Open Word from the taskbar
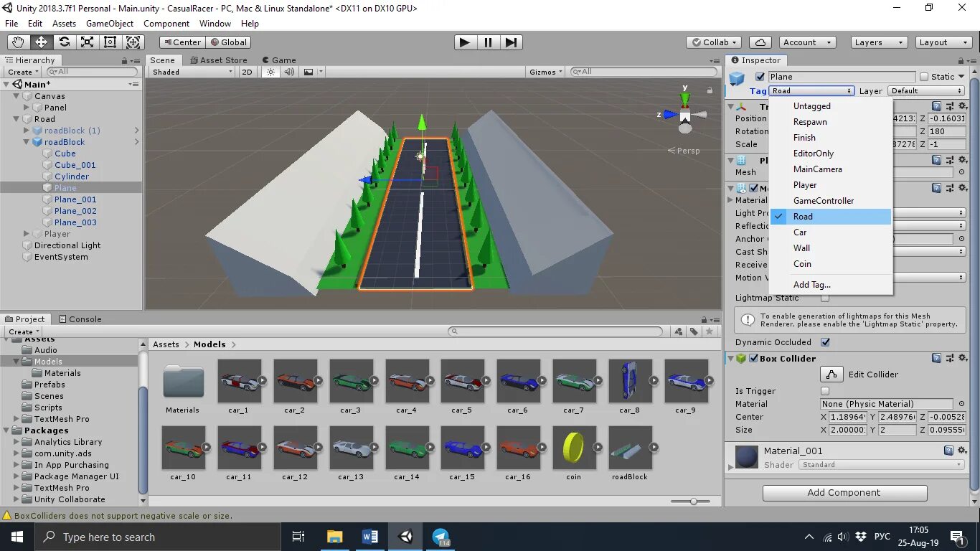Screen dimensions: 980x551 [x=370, y=537]
